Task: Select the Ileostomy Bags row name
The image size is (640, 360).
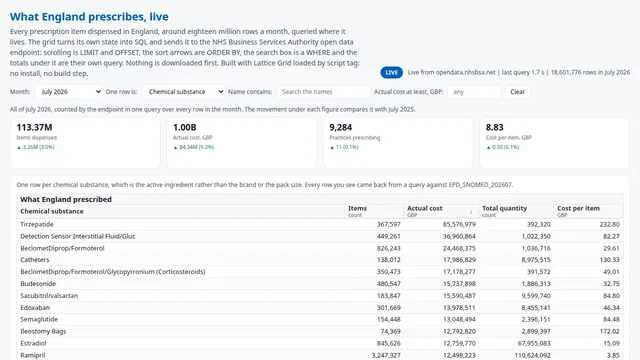Action: tap(43, 331)
